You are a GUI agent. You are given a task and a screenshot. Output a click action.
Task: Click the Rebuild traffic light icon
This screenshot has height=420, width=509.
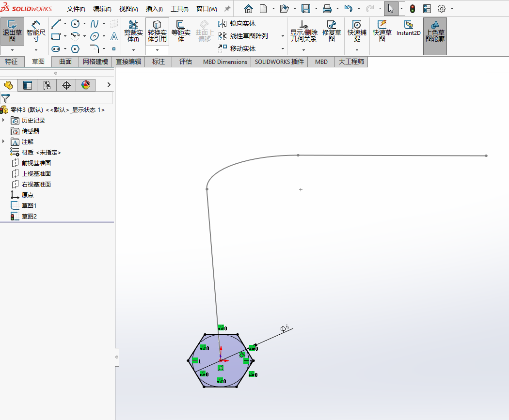(x=413, y=9)
